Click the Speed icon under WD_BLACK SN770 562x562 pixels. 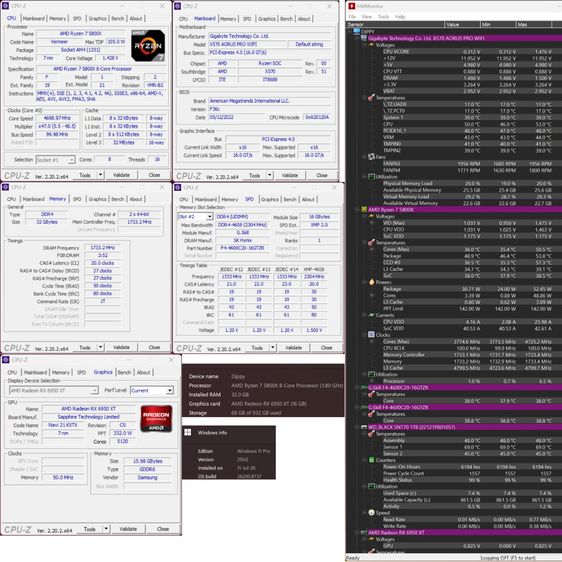tap(371, 513)
